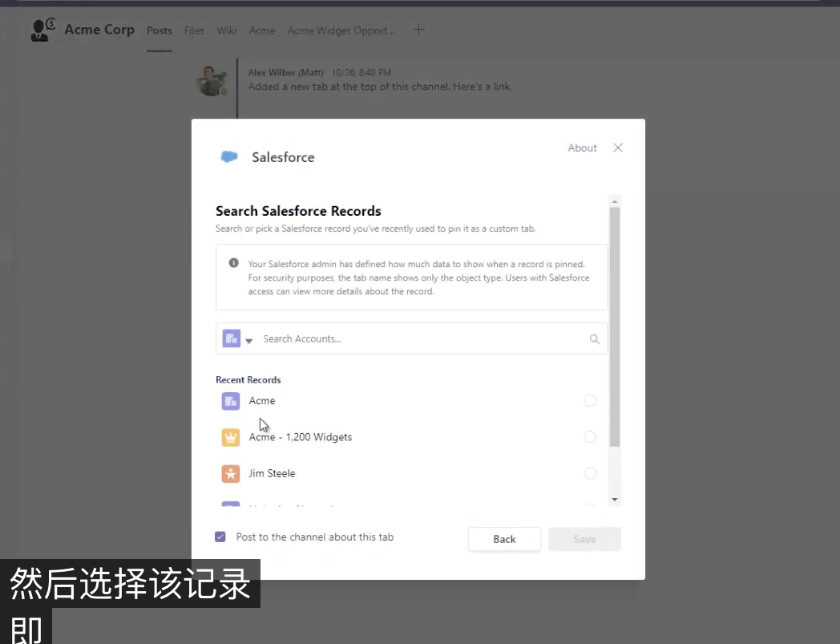Click the Back button
The width and height of the screenshot is (840, 644).
tap(504, 539)
